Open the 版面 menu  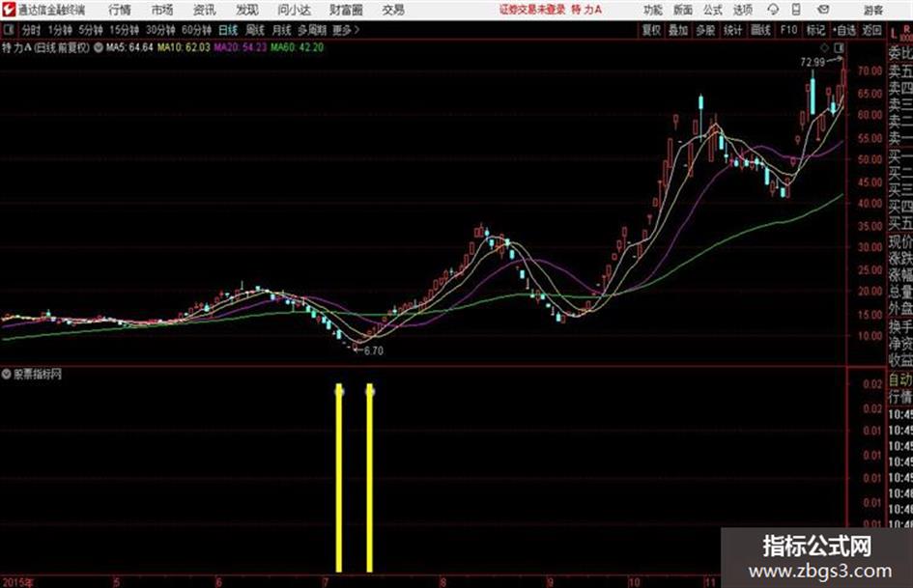click(x=682, y=10)
